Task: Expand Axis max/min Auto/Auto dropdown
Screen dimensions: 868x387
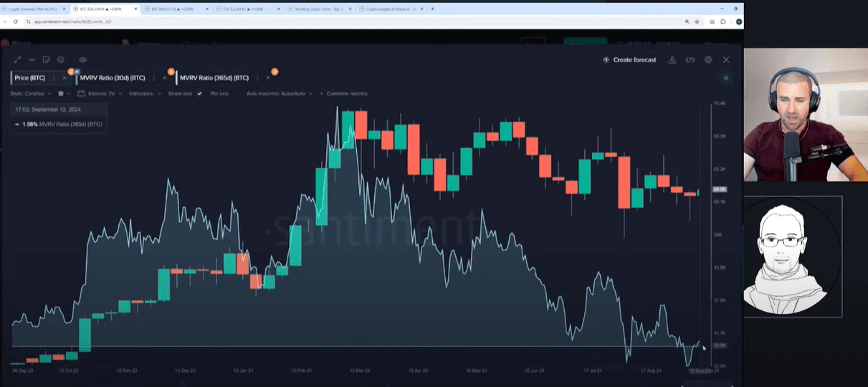Action: pyautogui.click(x=279, y=94)
